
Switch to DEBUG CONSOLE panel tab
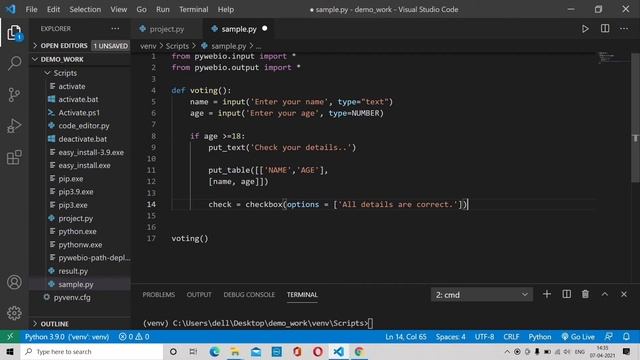pos(249,295)
